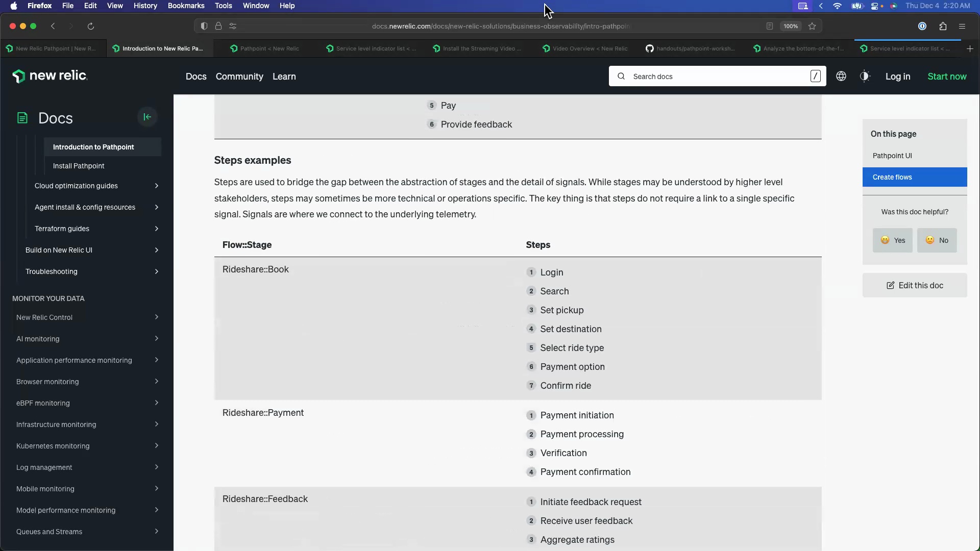Expand Kubernetes monitoring section
Image resolution: width=980 pixels, height=551 pixels.
tap(156, 446)
